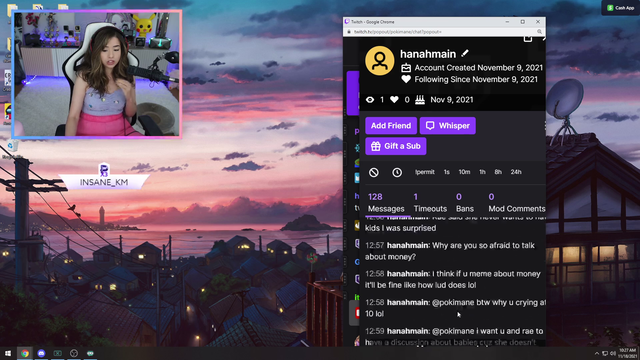
Task: Click the Gift a Sub button
Action: point(396,146)
